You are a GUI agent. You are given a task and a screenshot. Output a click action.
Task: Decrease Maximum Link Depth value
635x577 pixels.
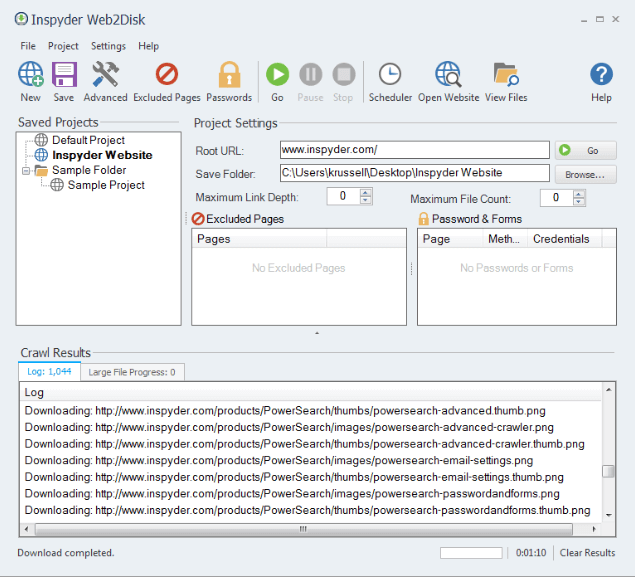click(x=366, y=200)
